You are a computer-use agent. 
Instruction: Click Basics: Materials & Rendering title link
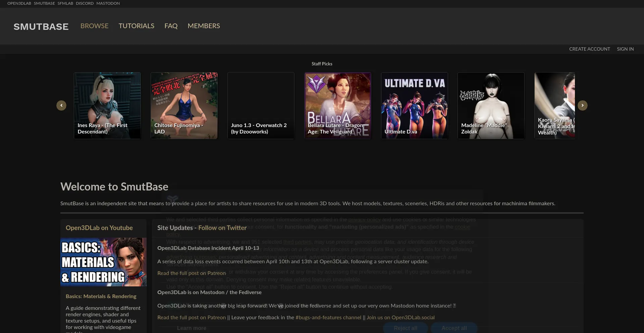tap(101, 296)
